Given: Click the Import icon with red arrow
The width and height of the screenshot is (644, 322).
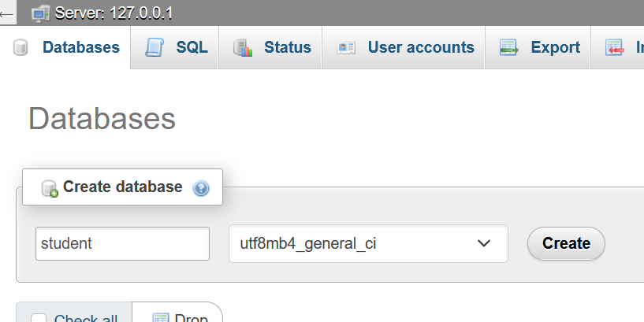Looking at the screenshot, I should [x=615, y=48].
